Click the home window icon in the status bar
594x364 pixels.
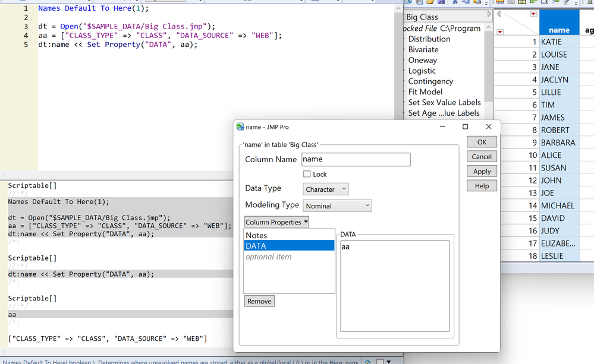click(x=367, y=362)
